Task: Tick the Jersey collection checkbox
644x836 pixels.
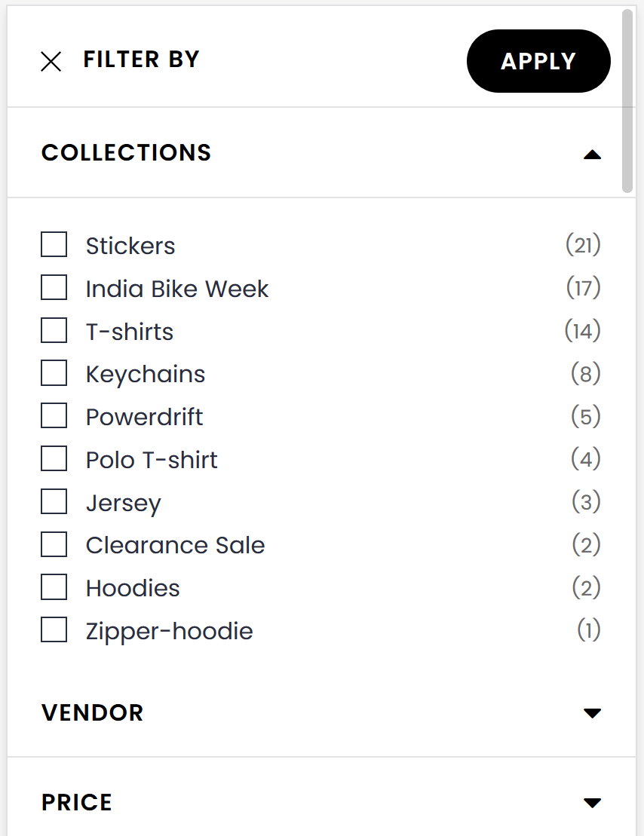Action: click(x=54, y=502)
